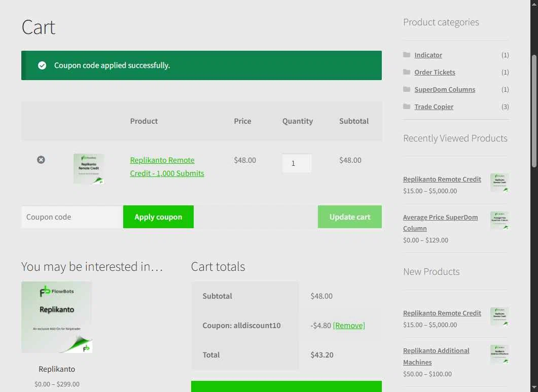Click the (3) count beside Trade Copier

(505, 107)
